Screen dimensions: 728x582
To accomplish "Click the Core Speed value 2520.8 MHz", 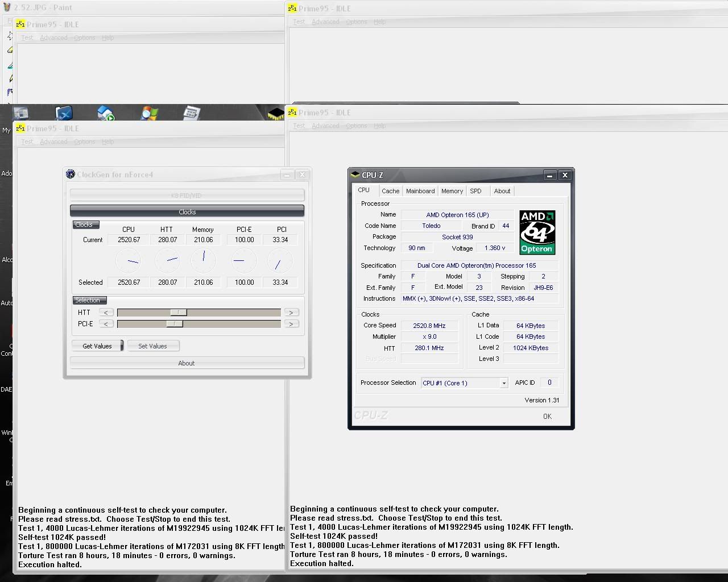I will pyautogui.click(x=429, y=326).
